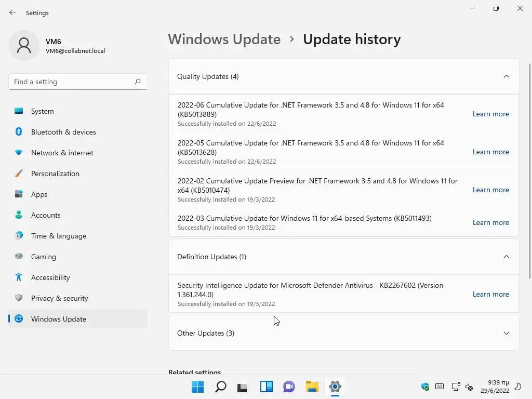Open Privacy & security shield icon
This screenshot has height=399, width=532.
click(19, 298)
